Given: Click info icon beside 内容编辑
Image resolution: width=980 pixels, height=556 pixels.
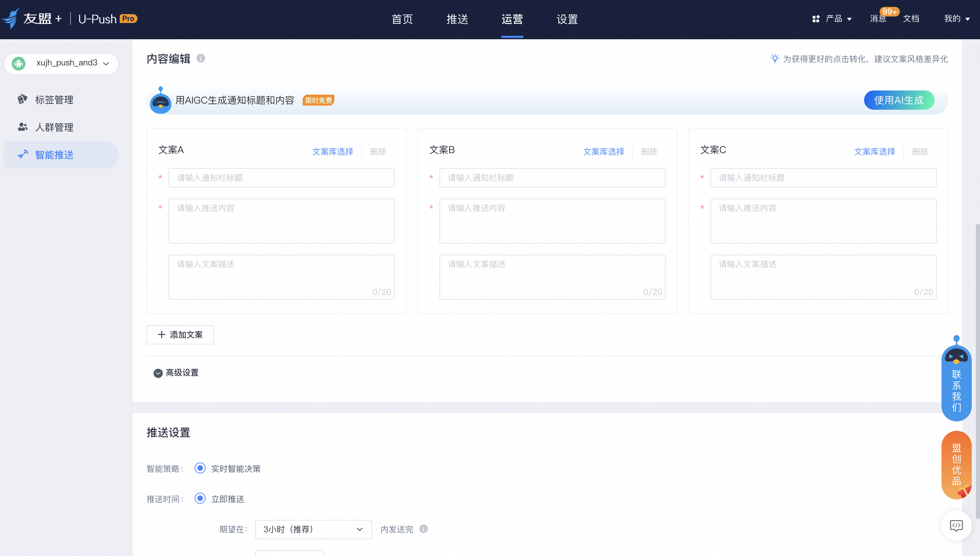Looking at the screenshot, I should pos(201,58).
